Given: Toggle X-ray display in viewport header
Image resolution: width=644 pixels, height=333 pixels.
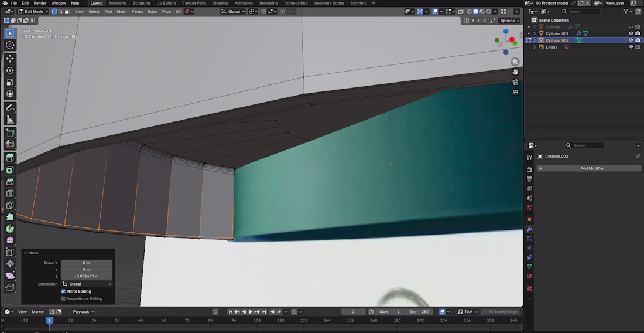Looking at the screenshot, I should [x=461, y=12].
